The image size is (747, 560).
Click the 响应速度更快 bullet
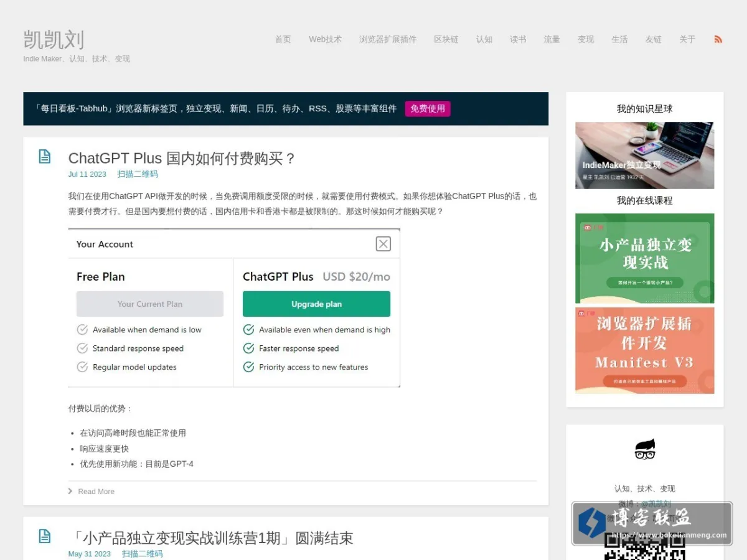pos(104,449)
